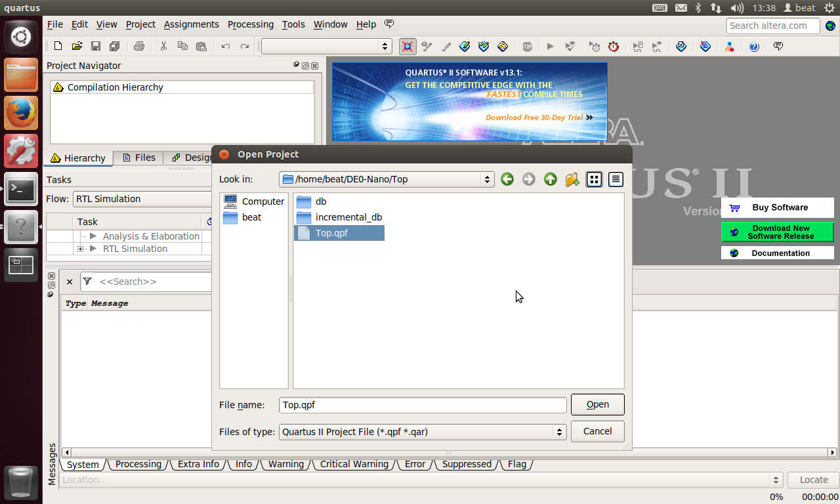The width and height of the screenshot is (840, 504).
Task: Go up to parent directory
Action: [x=550, y=179]
